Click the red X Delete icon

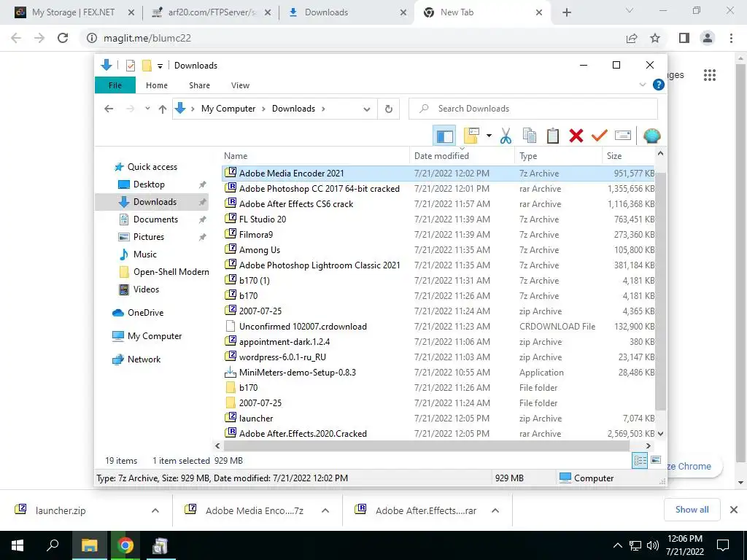point(576,136)
